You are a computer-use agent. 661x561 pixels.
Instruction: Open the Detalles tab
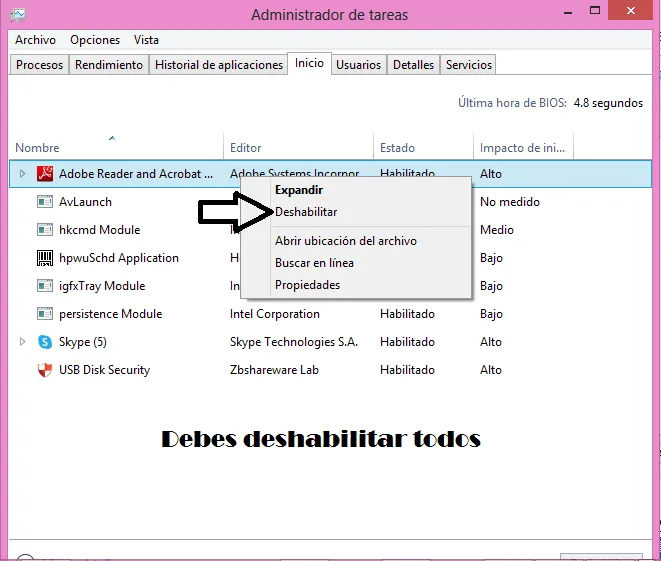pos(413,65)
